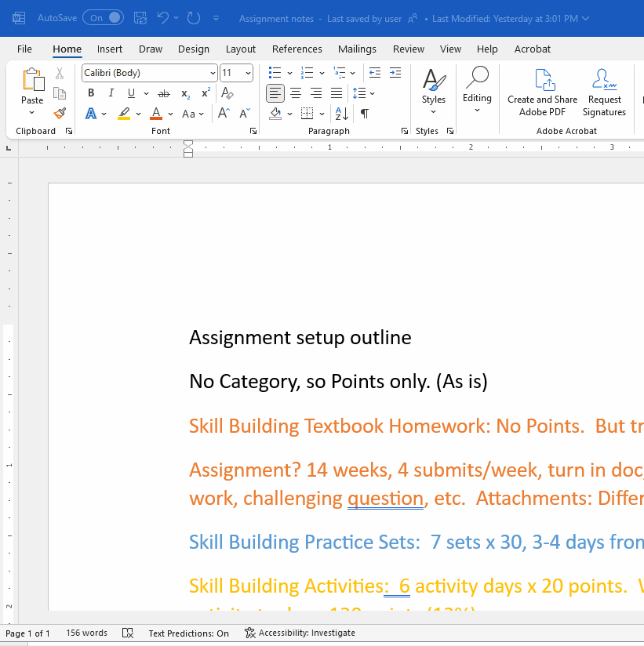Click the subscript icon
This screenshot has width=644, height=646.
[185, 93]
